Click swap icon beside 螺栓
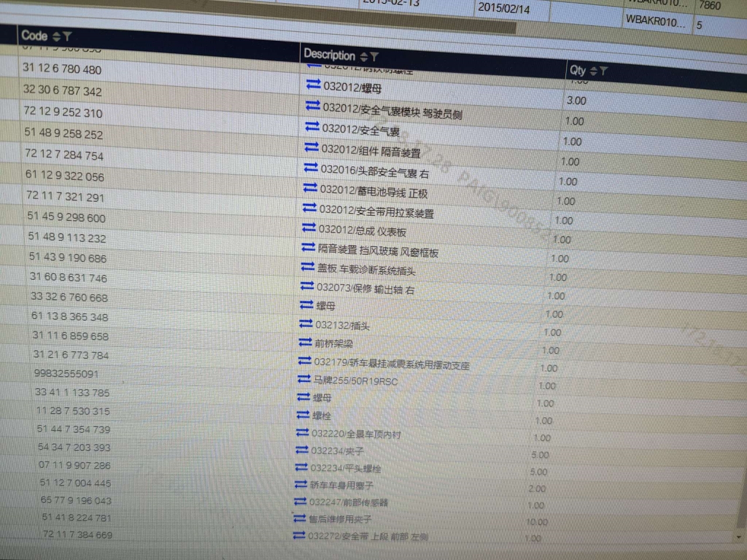The width and height of the screenshot is (747, 560). tap(303, 415)
